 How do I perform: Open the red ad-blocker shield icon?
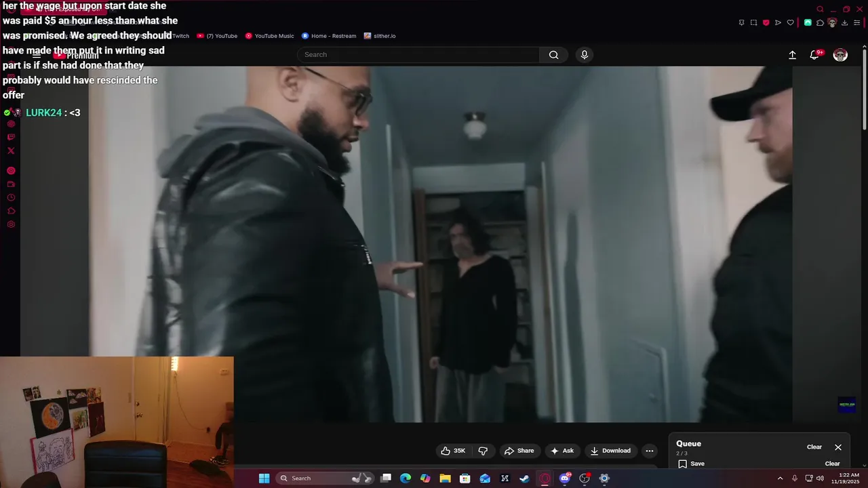point(766,22)
